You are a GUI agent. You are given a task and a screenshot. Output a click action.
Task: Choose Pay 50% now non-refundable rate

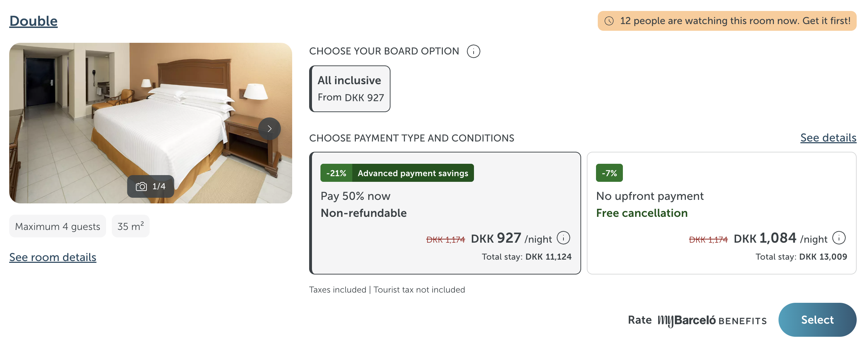tap(445, 213)
